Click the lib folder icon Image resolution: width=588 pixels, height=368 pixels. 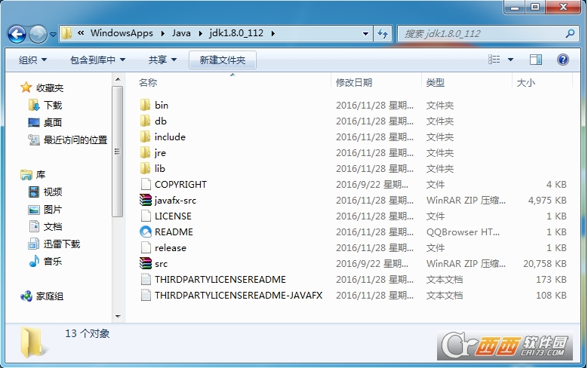pyautogui.click(x=146, y=168)
